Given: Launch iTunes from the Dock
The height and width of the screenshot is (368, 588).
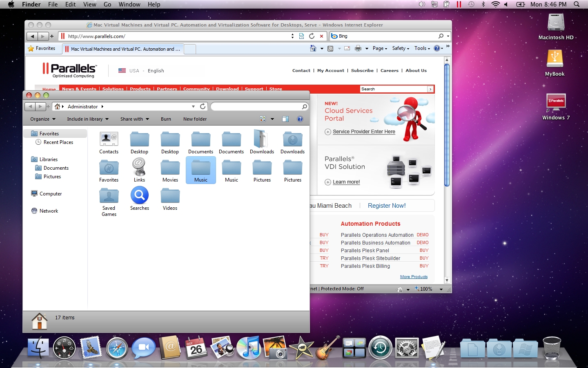Looking at the screenshot, I should pyautogui.click(x=249, y=348).
